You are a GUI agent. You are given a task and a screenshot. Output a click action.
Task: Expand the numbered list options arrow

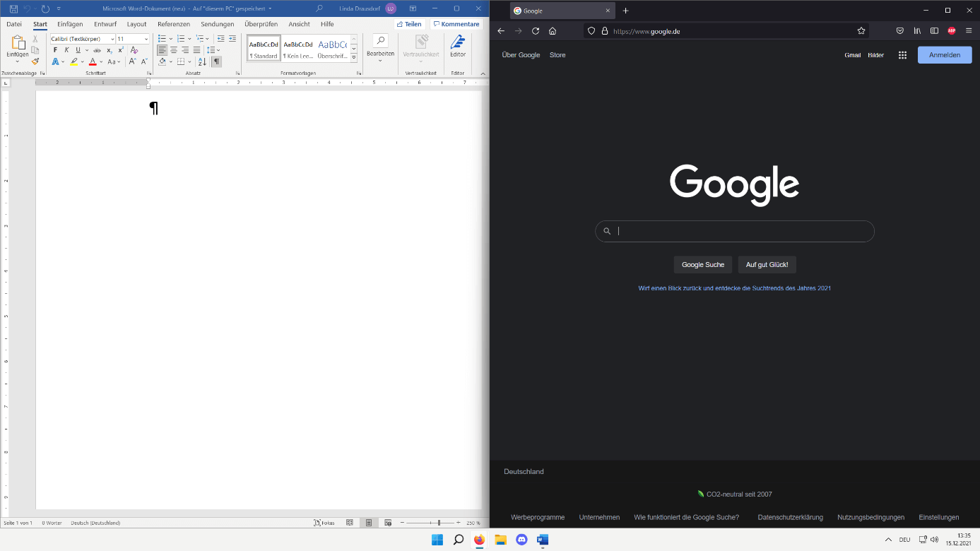[190, 39]
